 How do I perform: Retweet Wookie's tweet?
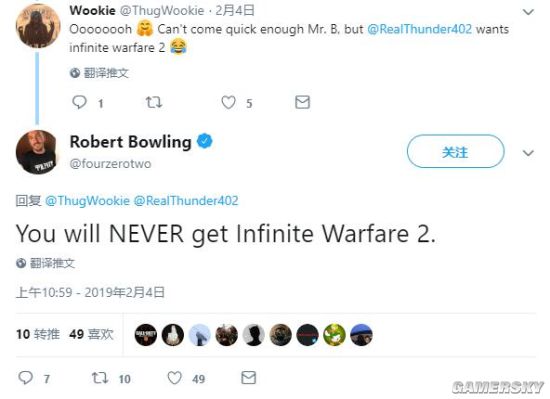tap(154, 102)
